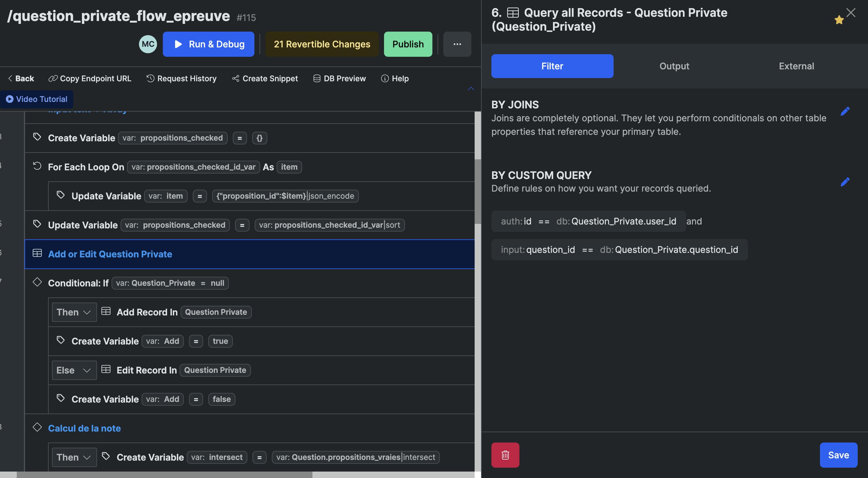
Task: Play the Video Tutorial
Action: (x=37, y=99)
